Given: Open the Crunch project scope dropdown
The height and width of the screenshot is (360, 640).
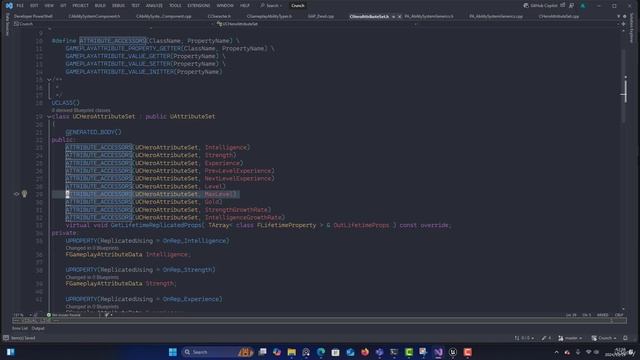Looking at the screenshot, I should (x=112, y=24).
